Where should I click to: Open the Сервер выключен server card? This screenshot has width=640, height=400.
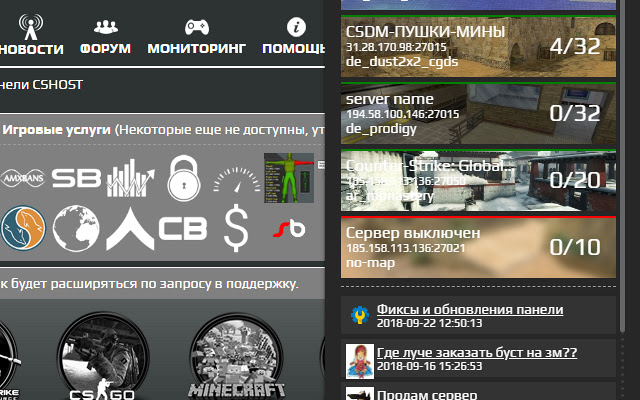478,247
